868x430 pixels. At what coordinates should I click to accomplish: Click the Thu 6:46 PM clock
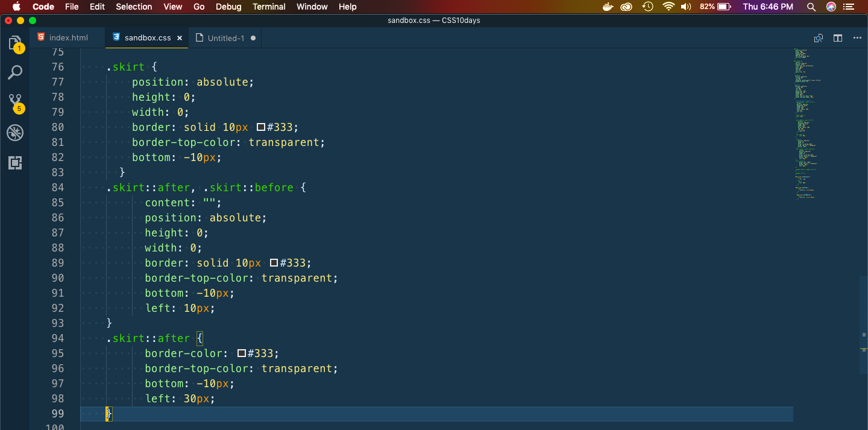click(768, 7)
